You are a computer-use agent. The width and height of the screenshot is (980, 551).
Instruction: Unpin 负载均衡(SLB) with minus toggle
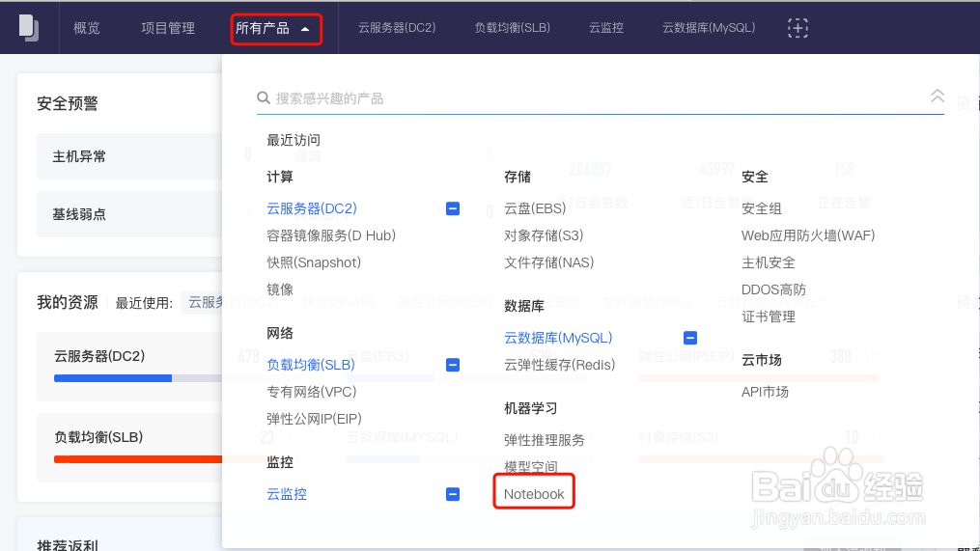tap(453, 365)
